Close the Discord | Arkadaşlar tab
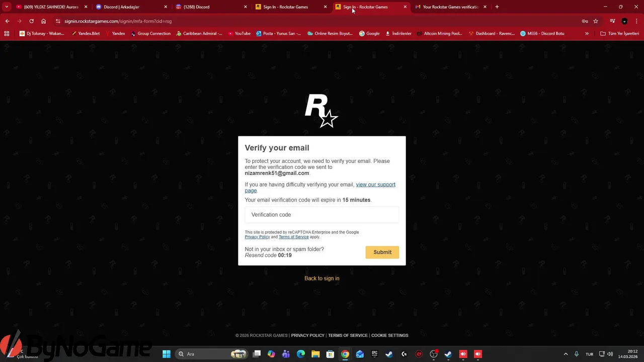 point(166,7)
